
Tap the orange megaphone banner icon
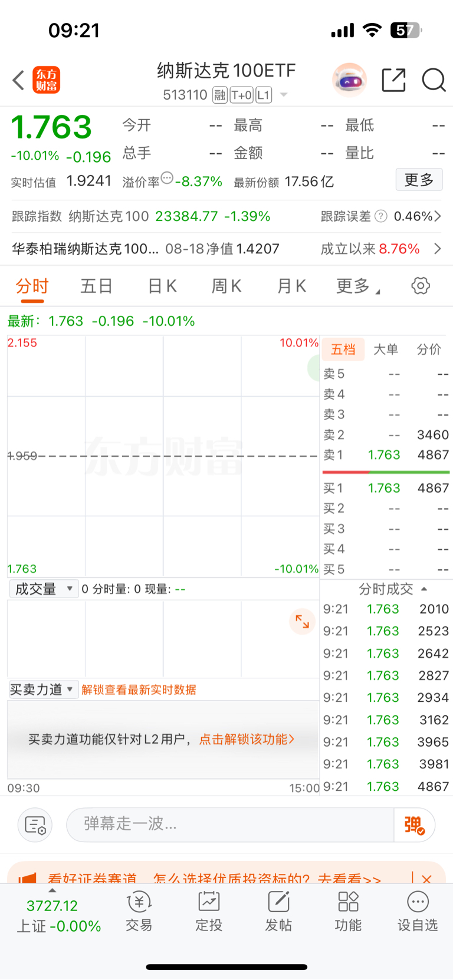coord(27,878)
